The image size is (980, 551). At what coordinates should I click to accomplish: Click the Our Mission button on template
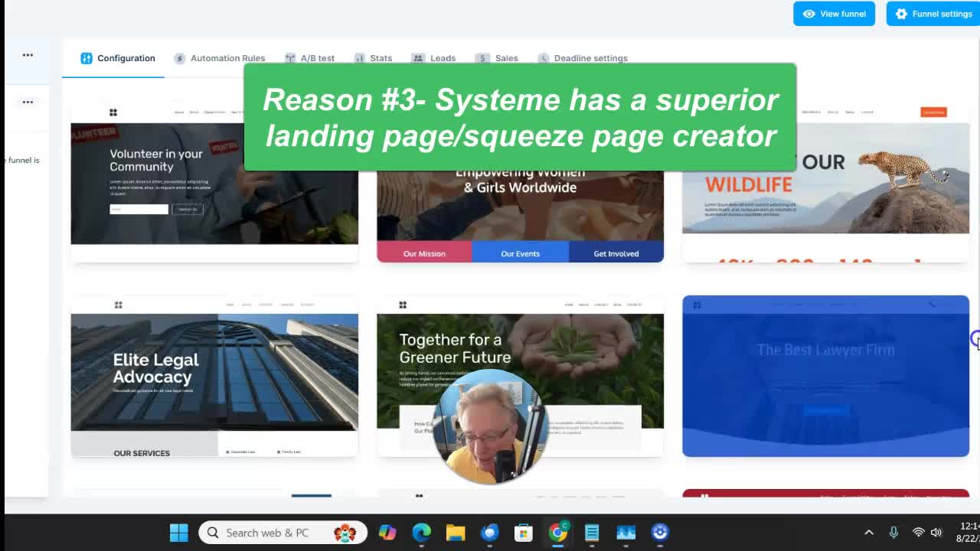424,253
